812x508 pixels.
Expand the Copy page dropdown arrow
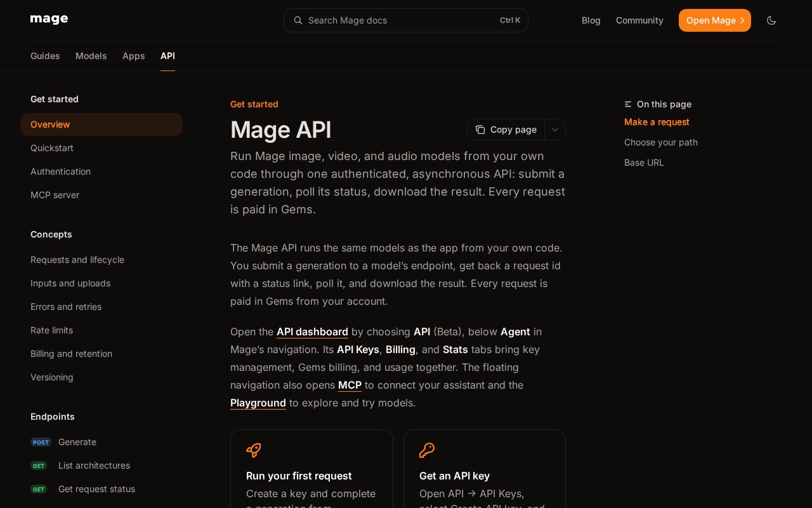tap(555, 130)
